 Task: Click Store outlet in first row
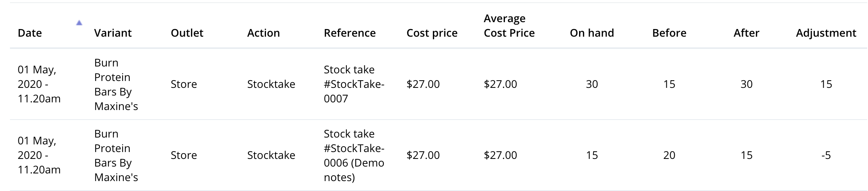184,84
